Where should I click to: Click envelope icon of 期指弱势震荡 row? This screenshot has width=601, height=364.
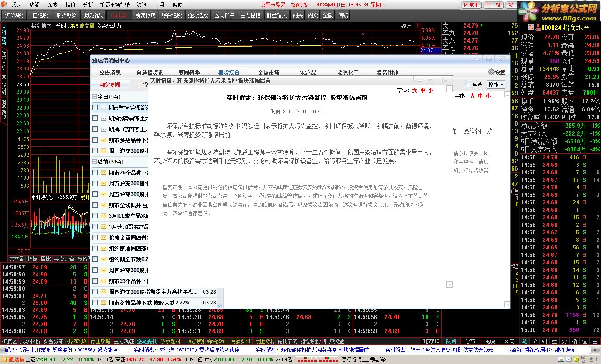[104, 118]
